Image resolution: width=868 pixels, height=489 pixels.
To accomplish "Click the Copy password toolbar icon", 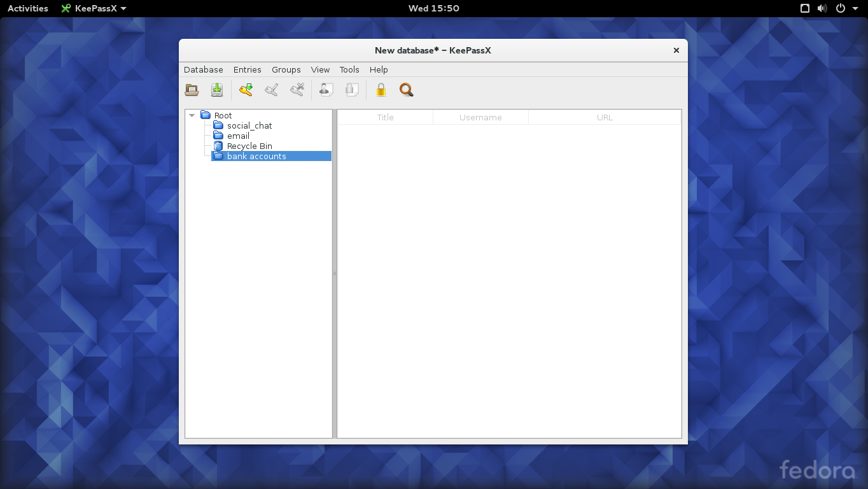I will tap(352, 90).
